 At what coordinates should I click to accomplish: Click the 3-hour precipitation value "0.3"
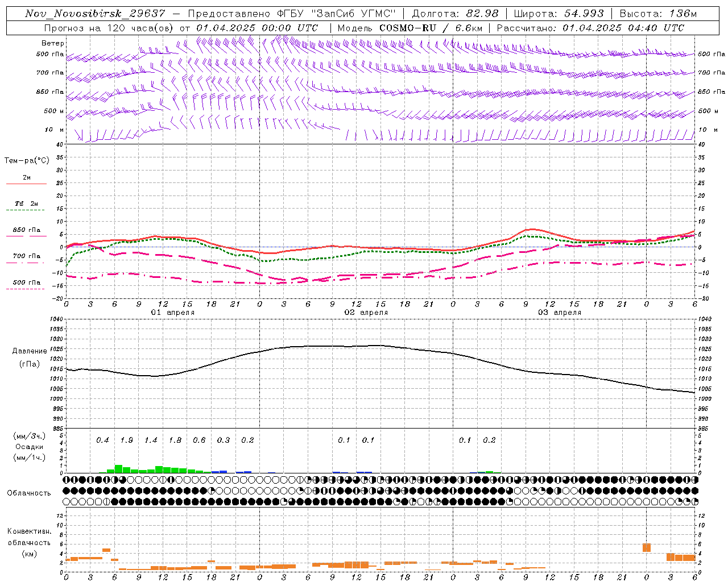tap(223, 440)
